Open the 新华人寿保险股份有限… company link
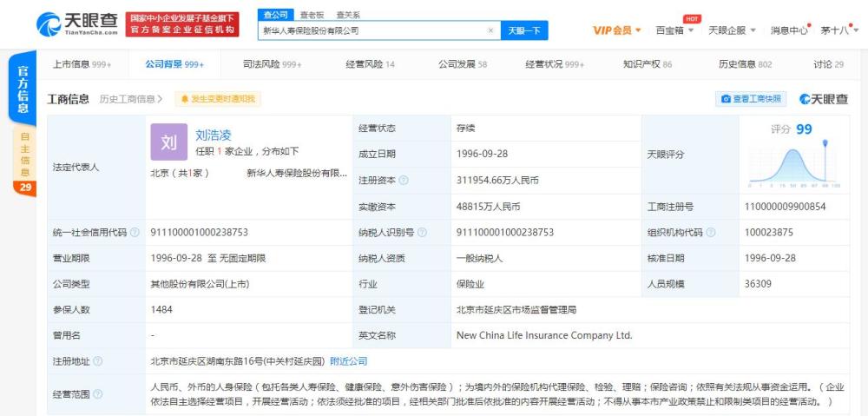The image size is (868, 416). click(297, 173)
